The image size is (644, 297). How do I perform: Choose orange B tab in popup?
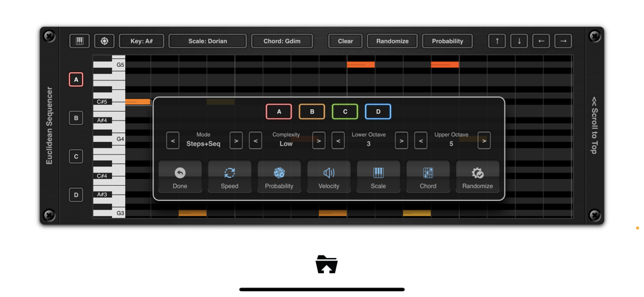[x=312, y=112]
